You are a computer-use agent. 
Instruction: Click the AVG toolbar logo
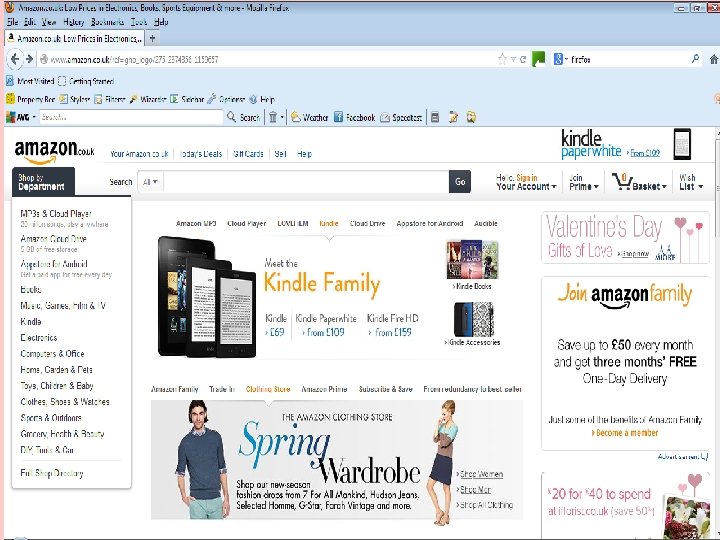(17, 117)
